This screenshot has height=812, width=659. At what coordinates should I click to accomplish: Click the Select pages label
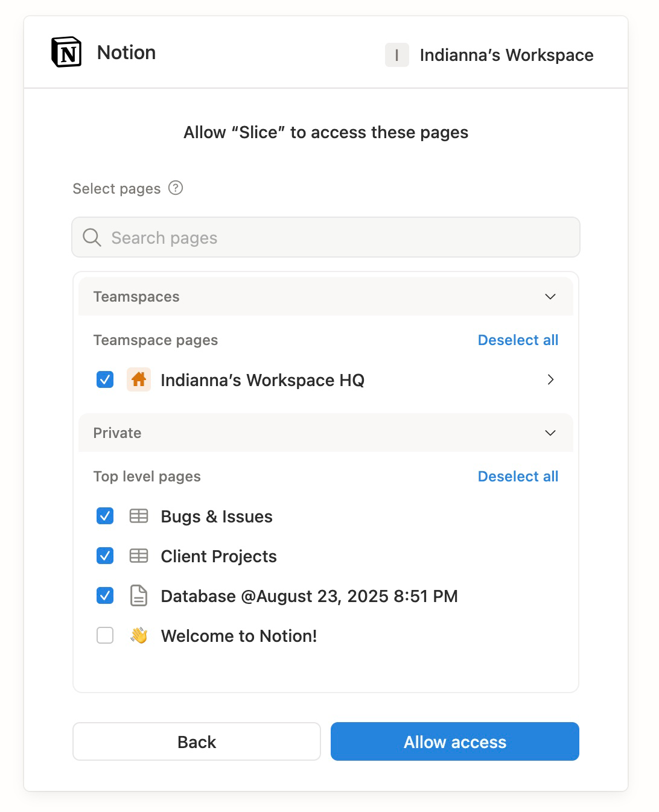(116, 189)
